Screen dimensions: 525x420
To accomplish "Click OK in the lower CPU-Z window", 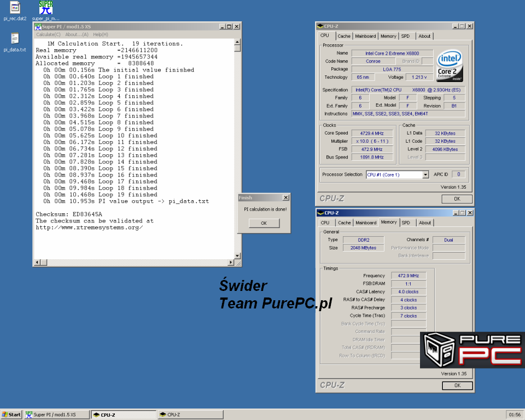I will click(x=457, y=386).
